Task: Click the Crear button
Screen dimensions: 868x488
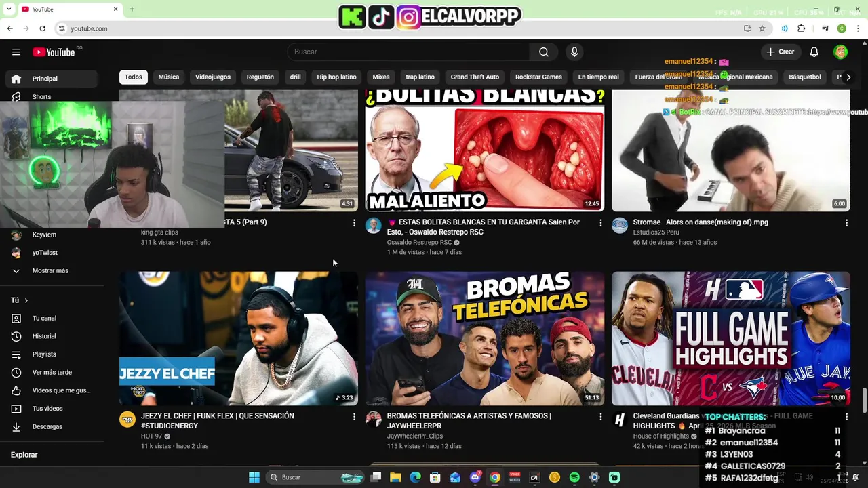Action: [780, 52]
